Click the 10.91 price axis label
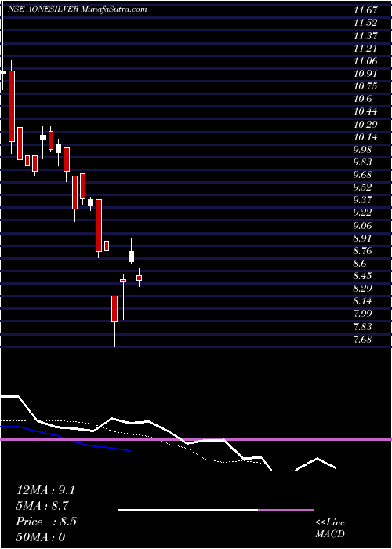Image resolution: width=392 pixels, height=549 pixels. coord(365,74)
